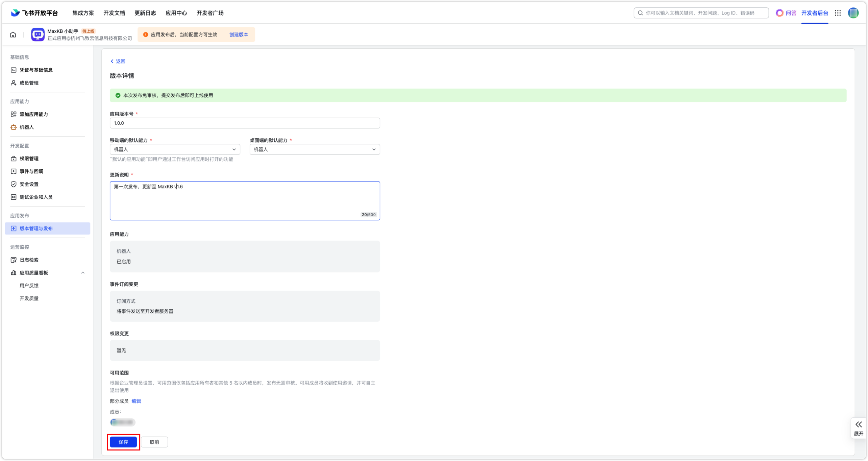
Task: Click the home icon in the breadcrumb bar
Action: 13,34
